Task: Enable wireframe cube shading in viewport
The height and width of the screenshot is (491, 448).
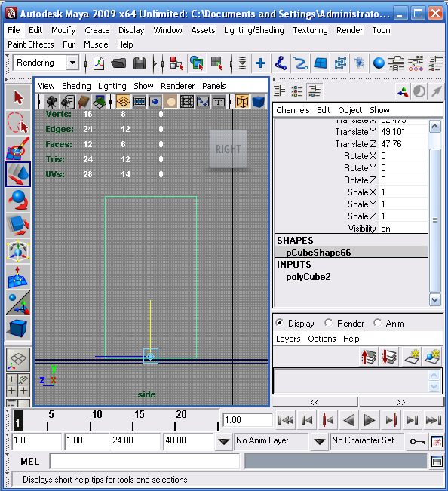Action: [242, 102]
